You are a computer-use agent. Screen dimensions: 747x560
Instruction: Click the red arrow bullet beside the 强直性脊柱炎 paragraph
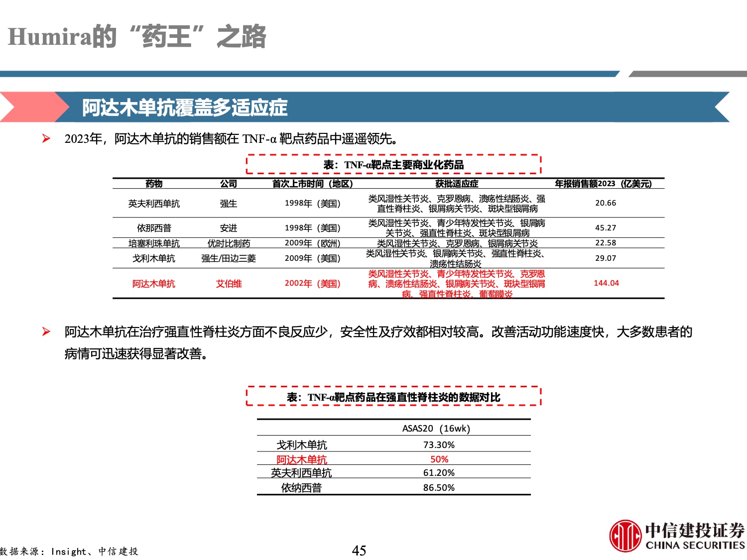(x=46, y=332)
